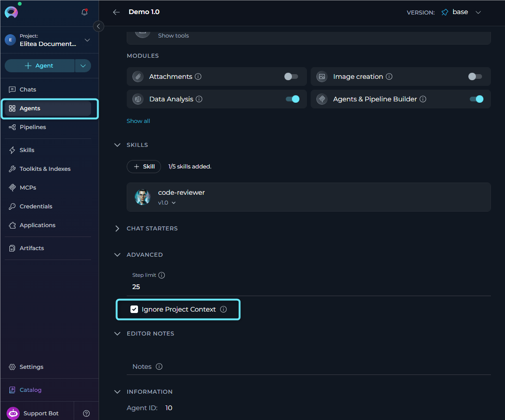Uncheck Ignore Project Context checkbox

pos(134,309)
